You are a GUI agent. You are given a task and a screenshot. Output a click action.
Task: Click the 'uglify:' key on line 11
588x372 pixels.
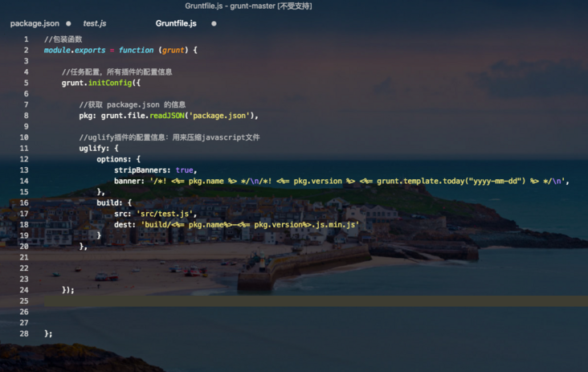94,149
